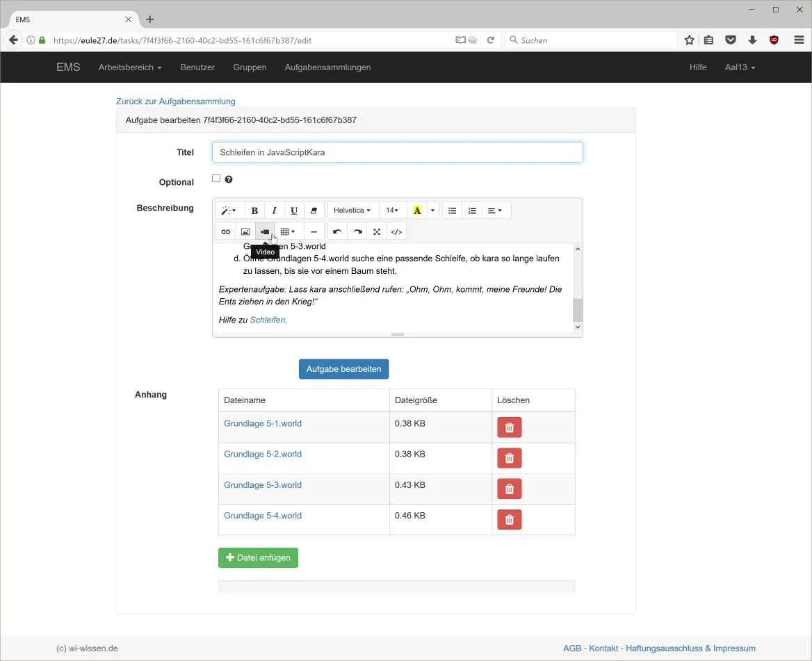Image resolution: width=812 pixels, height=661 pixels.
Task: Insert a picture via the image icon
Action: 245,232
